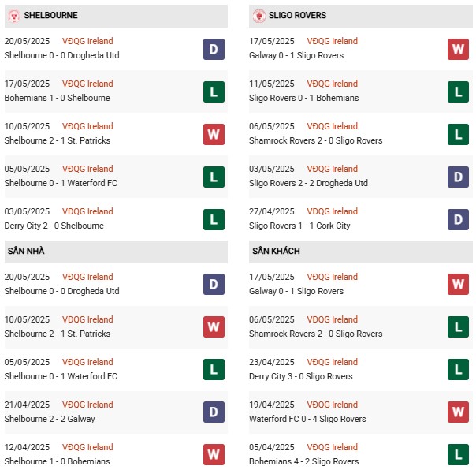Viewport: 476px width, 470px height.
Task: Select the SÂN KHÁCH section header
Action: pyautogui.click(x=361, y=252)
